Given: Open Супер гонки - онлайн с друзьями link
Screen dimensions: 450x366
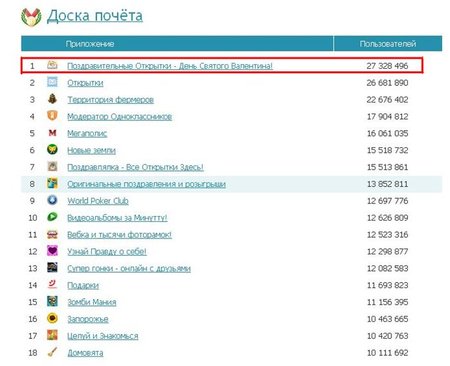Looking at the screenshot, I should pos(129,268).
